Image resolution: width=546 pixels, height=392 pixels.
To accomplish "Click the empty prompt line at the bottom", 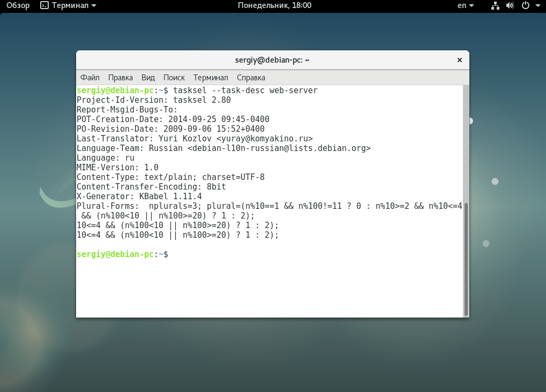I will [x=268, y=254].
